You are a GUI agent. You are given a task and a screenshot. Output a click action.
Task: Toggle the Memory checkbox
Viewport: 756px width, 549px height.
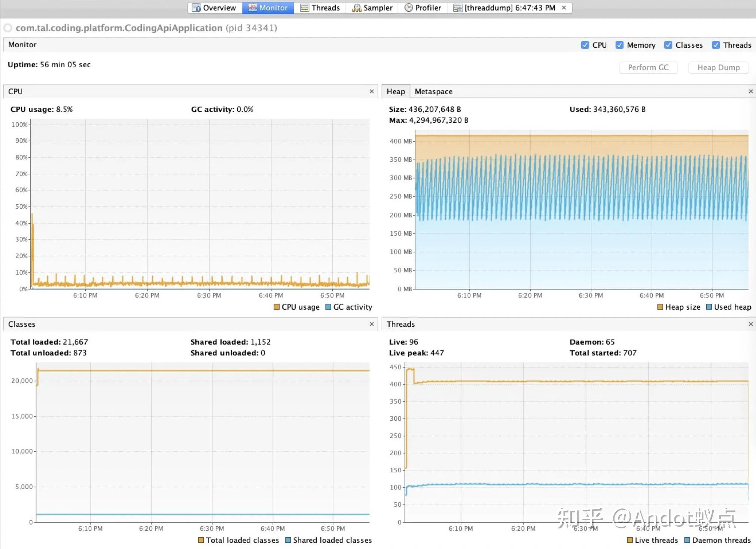[x=619, y=45]
